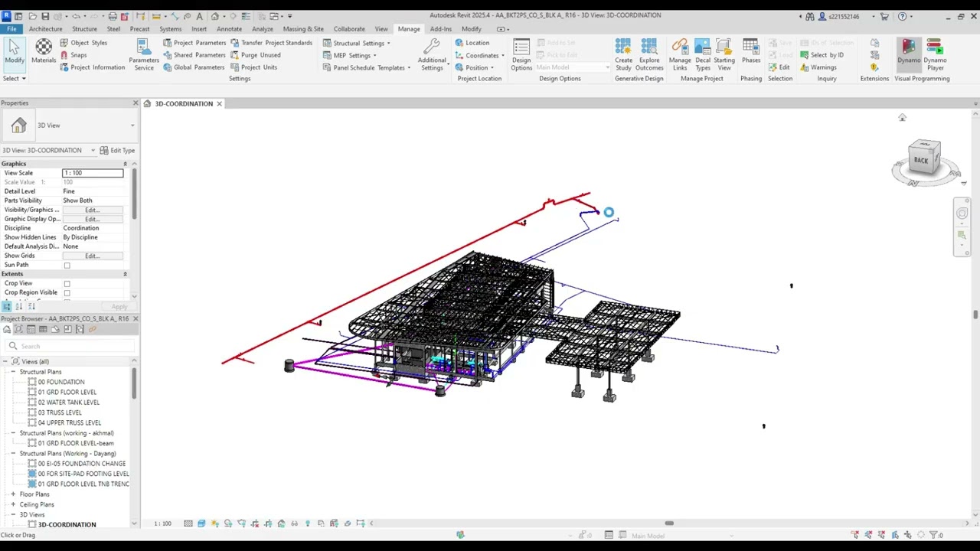Click Edit for Visibility/Graphics

point(92,210)
